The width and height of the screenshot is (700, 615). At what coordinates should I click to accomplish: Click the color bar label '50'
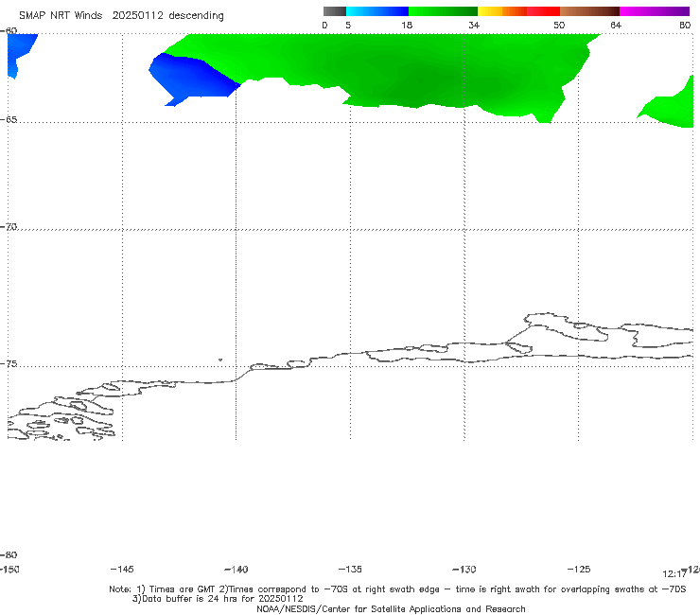pyautogui.click(x=559, y=26)
